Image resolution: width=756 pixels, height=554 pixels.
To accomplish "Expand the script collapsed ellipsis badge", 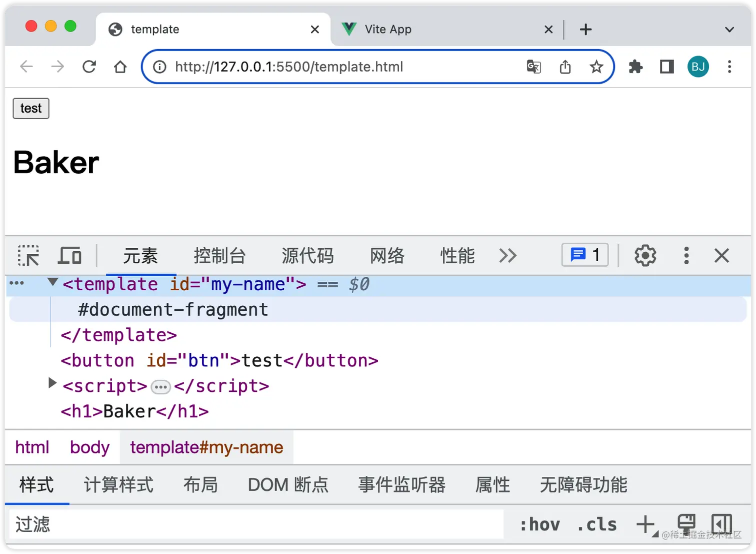I will (160, 387).
